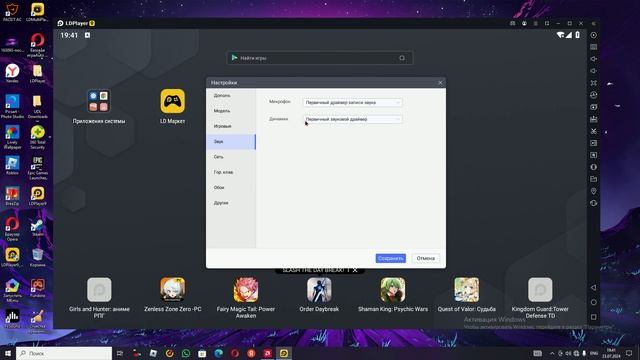This screenshot has height=360, width=640.
Task: Tap the Android recent apps square button
Action: point(593,317)
